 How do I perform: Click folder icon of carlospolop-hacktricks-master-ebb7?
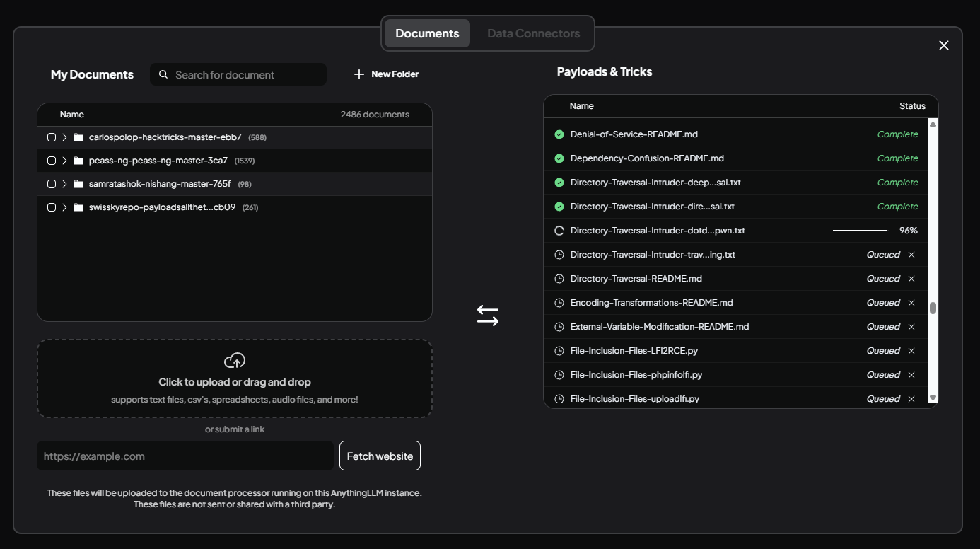tap(78, 137)
